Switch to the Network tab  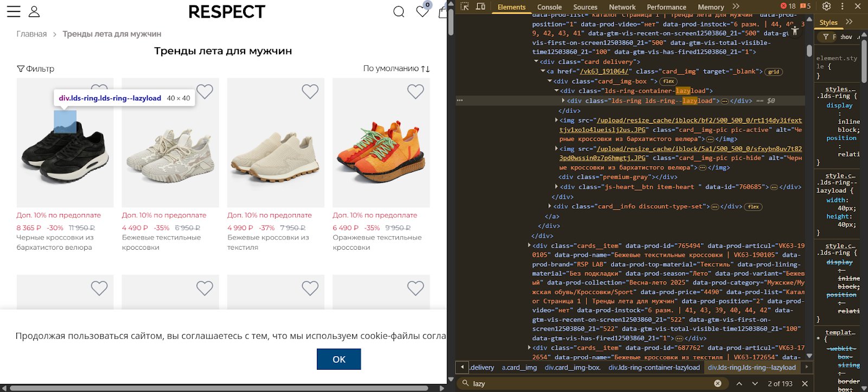coord(622,7)
